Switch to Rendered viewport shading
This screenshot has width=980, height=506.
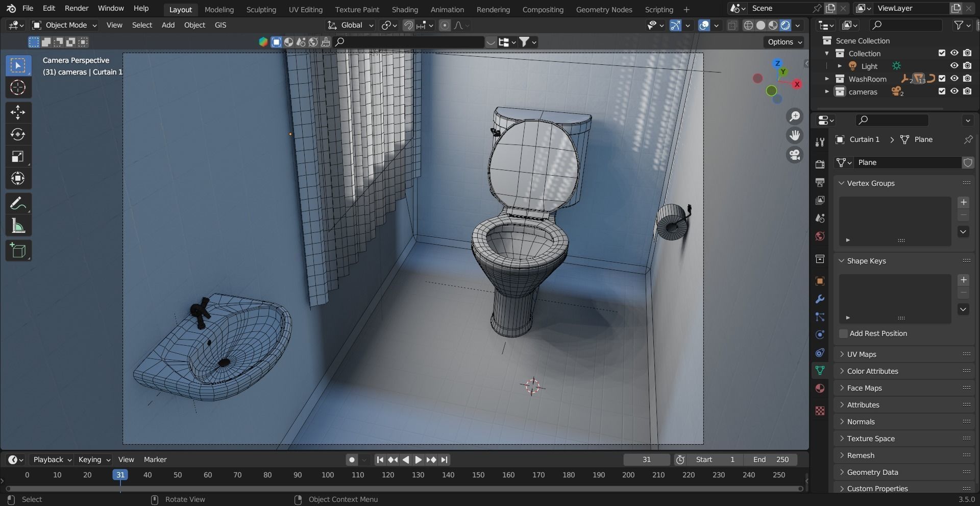786,25
